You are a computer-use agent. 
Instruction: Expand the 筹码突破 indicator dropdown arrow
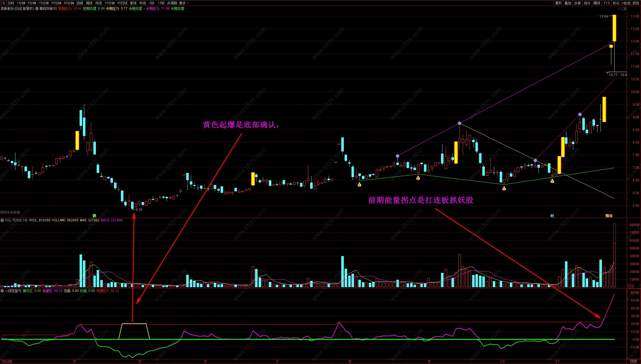[37, 9]
